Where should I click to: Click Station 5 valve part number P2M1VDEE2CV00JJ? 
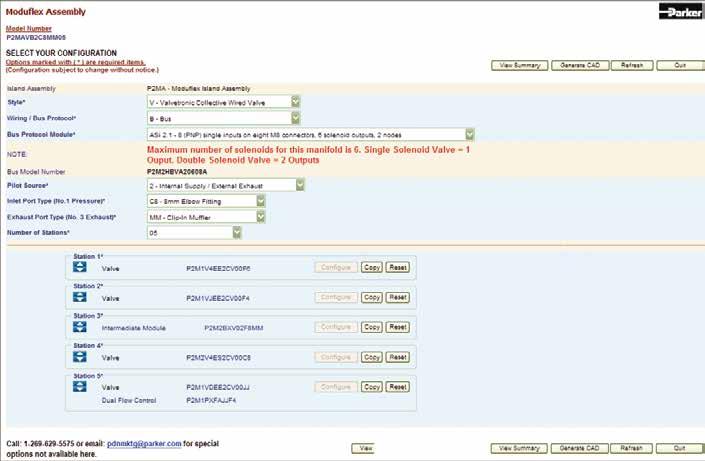(218, 387)
